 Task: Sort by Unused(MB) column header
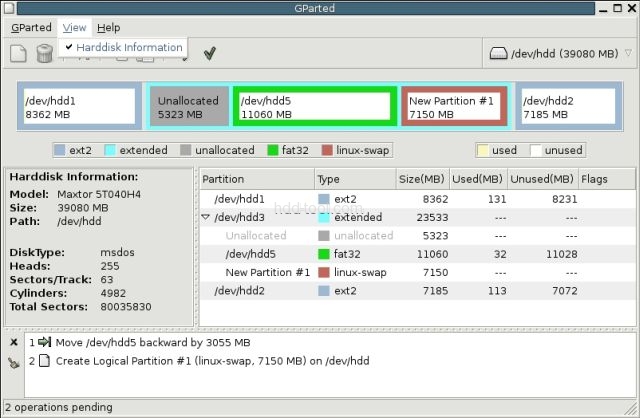coord(542,179)
